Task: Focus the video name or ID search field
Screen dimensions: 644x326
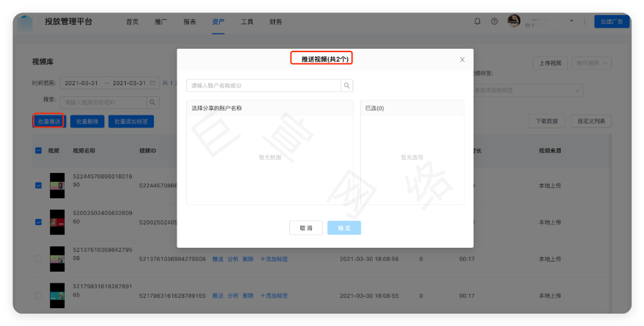Action: pos(104,102)
